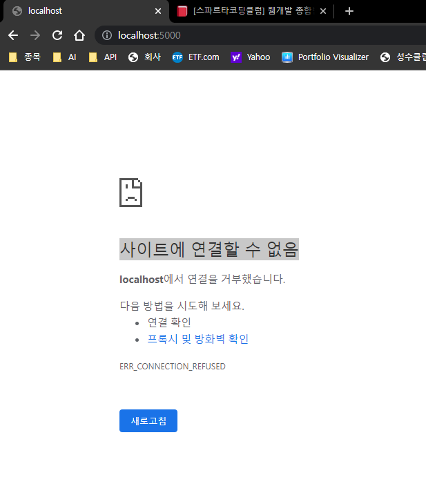Click the localhost에서 연결을 거부했습니다 message
426x504 pixels.
pos(202,279)
